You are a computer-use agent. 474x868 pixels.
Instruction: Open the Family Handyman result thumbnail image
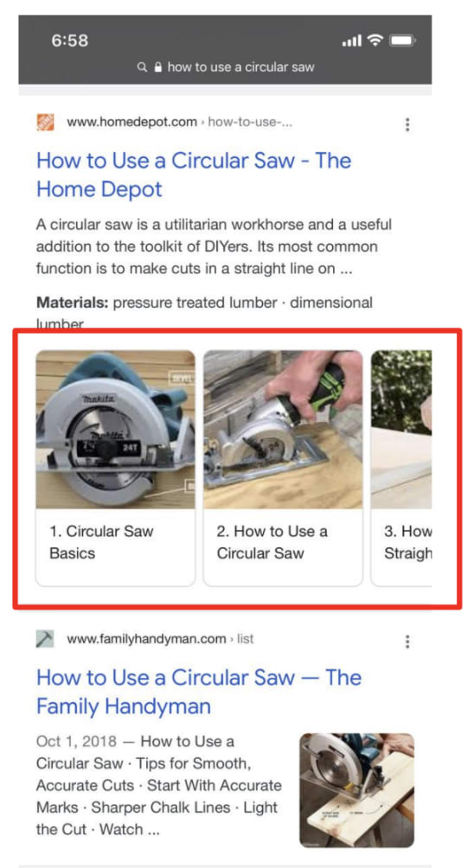356,790
